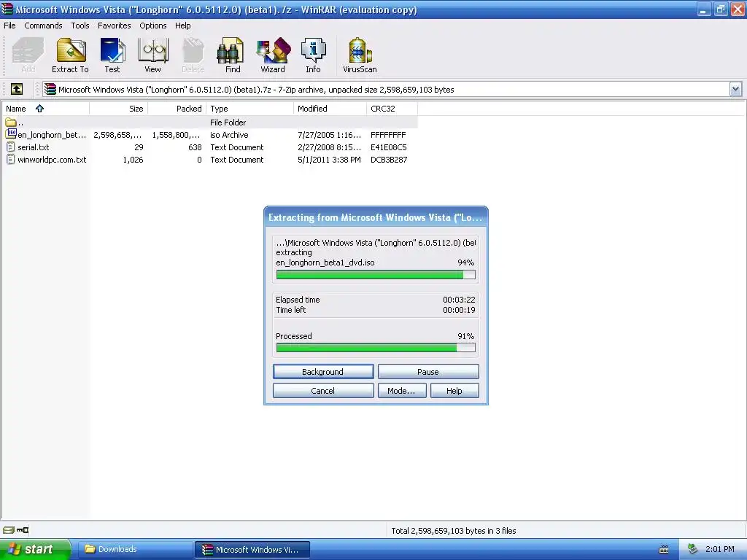The image size is (747, 560).
Task: Open the Help menu
Action: point(183,26)
